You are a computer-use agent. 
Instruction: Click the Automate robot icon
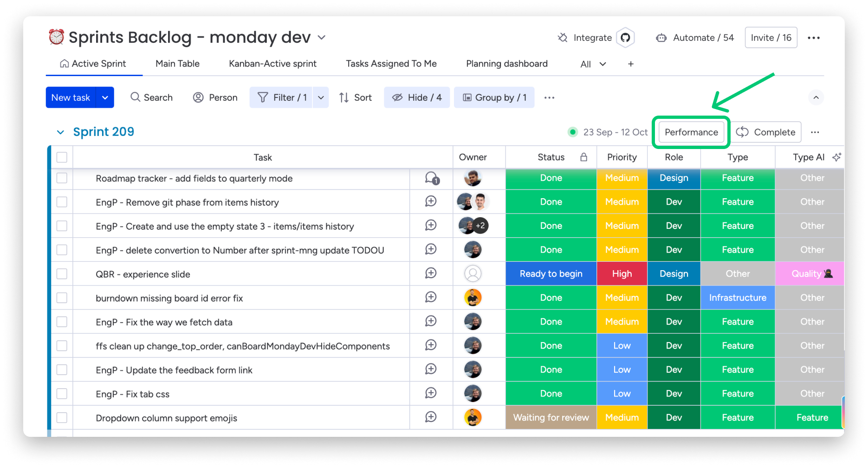[661, 38]
